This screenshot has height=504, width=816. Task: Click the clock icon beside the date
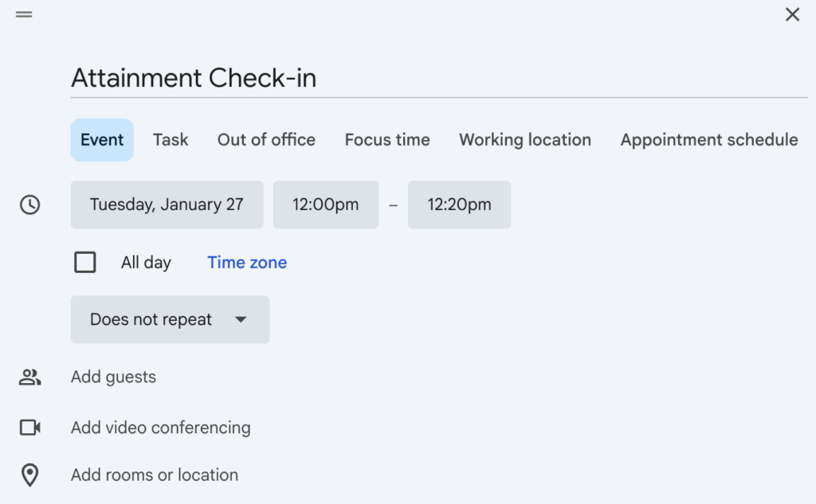point(29,205)
